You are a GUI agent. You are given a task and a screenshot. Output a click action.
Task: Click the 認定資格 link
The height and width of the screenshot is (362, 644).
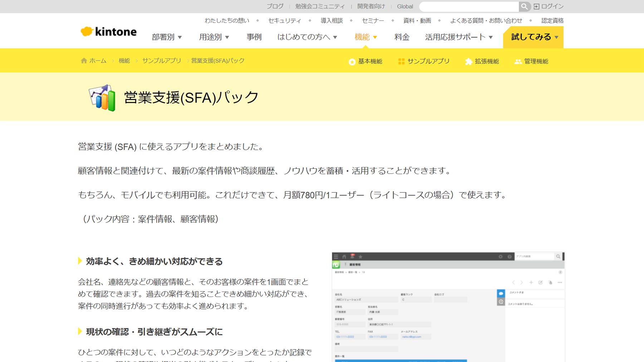[x=552, y=20]
